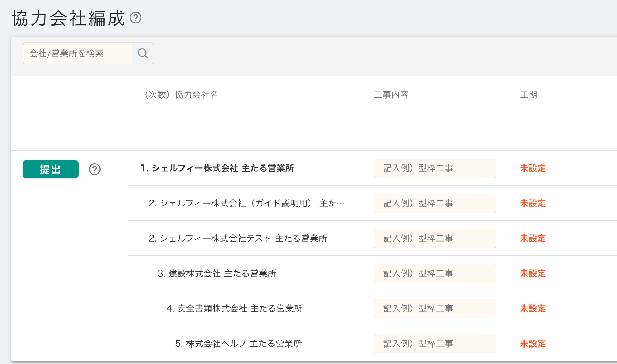Click 工事内容 field for 株式会社ヘルプ row
617x364 pixels.
tap(435, 344)
